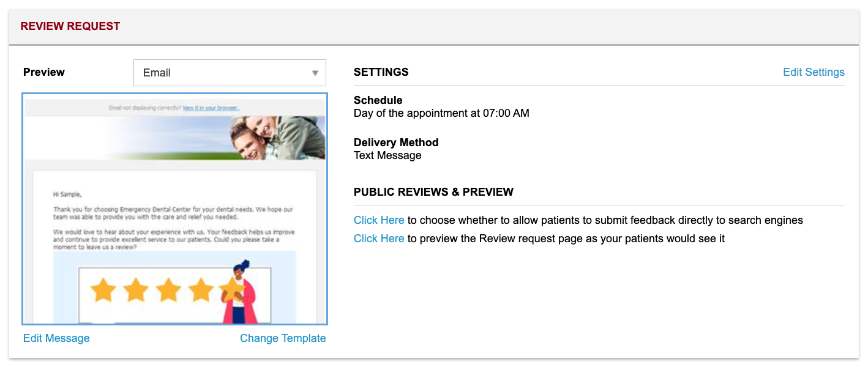Viewport: 868px width, 367px height.
Task: Click Edit Settings
Action: coord(814,72)
